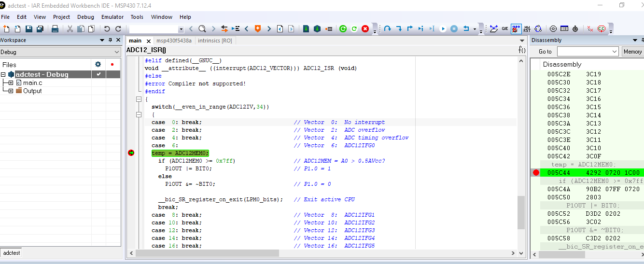Pin the Workspace panel
The image size is (644, 264).
pos(110,40)
